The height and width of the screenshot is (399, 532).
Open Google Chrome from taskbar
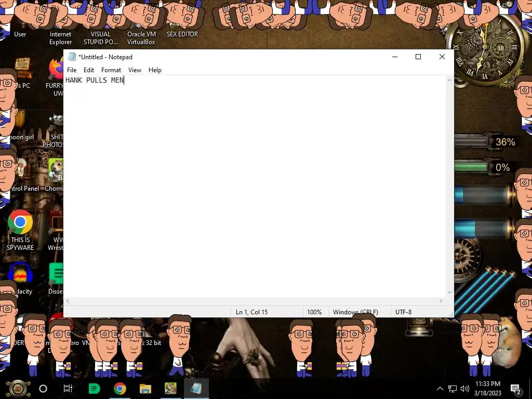coord(120,389)
